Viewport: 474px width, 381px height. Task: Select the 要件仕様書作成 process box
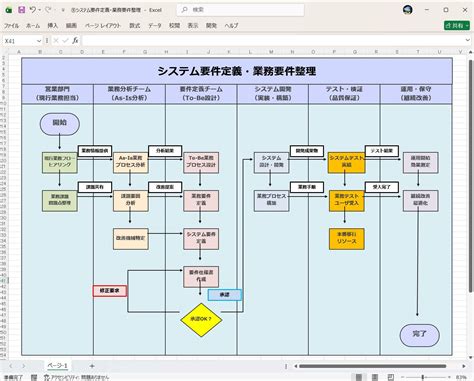pos(201,277)
